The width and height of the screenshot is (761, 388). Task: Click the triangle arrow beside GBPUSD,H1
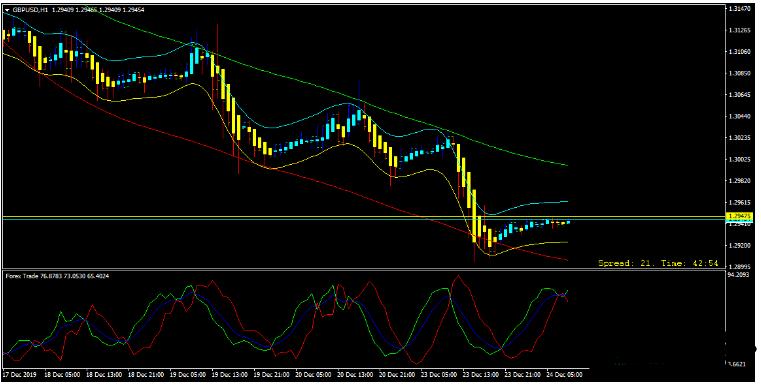pyautogui.click(x=7, y=10)
